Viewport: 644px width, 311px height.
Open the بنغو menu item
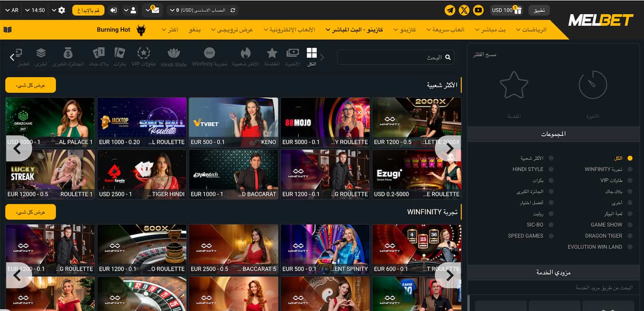(195, 30)
